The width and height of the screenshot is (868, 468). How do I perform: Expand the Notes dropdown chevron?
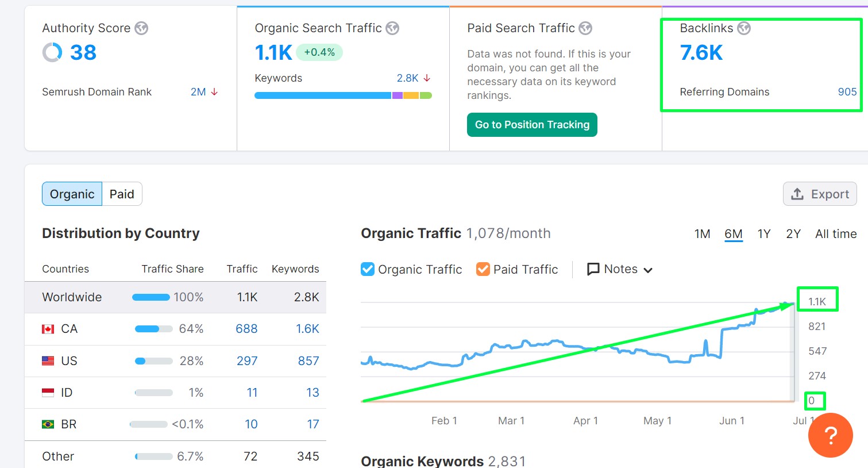tap(649, 269)
